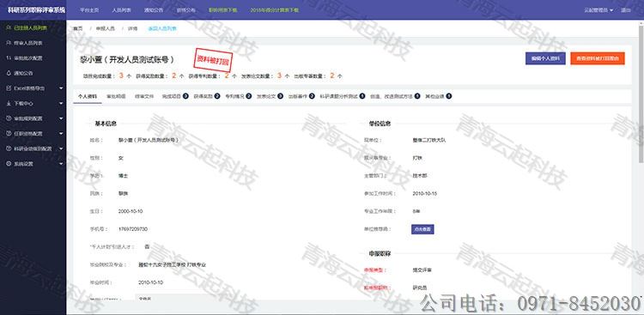Screen dimensions: 644x315
Task: Switch to the 发表论文 tab
Action: coord(265,96)
